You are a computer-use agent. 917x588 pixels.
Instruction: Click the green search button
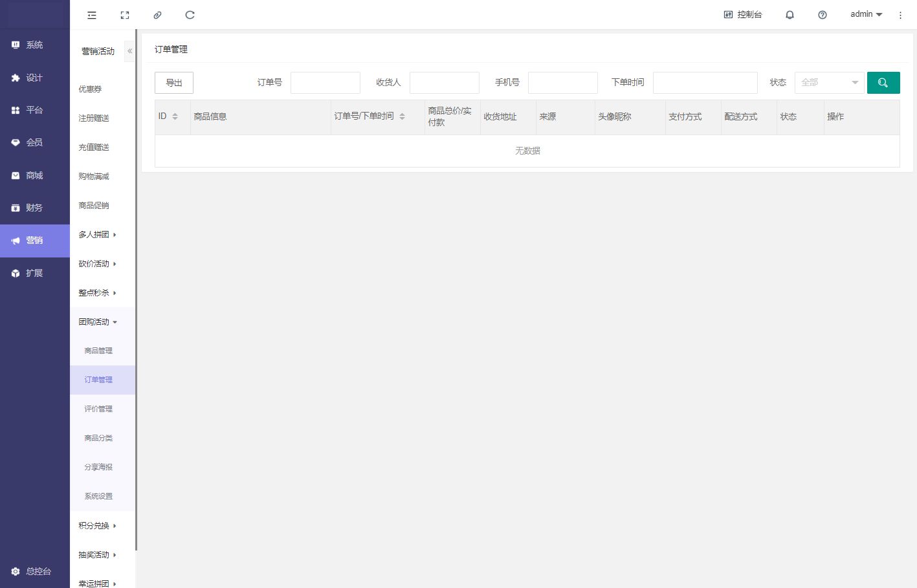click(883, 83)
